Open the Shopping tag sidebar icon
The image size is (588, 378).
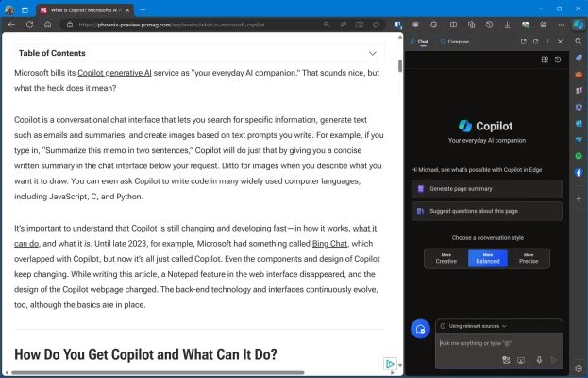[x=579, y=58]
